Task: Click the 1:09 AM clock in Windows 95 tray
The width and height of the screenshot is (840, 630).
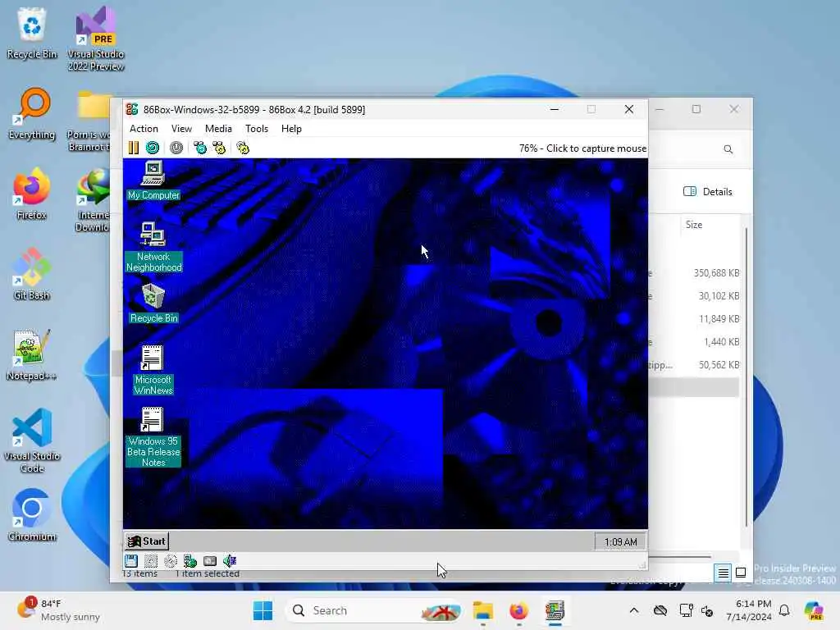Action: (x=620, y=541)
